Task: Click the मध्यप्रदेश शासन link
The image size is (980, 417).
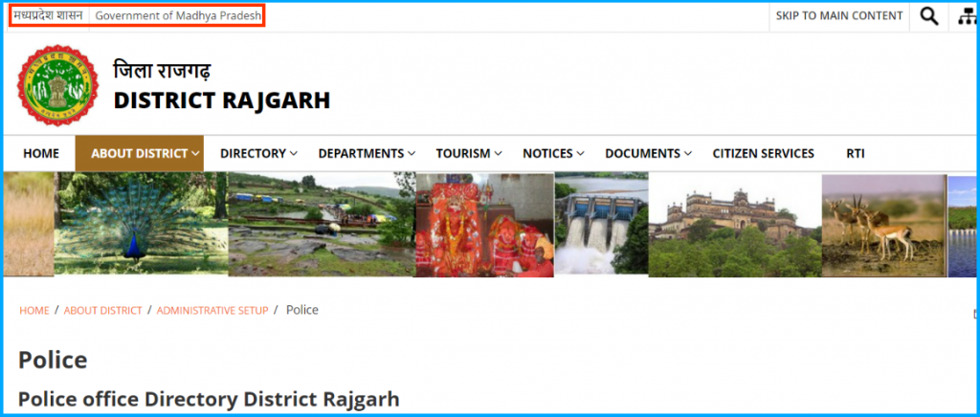Action: (x=48, y=15)
